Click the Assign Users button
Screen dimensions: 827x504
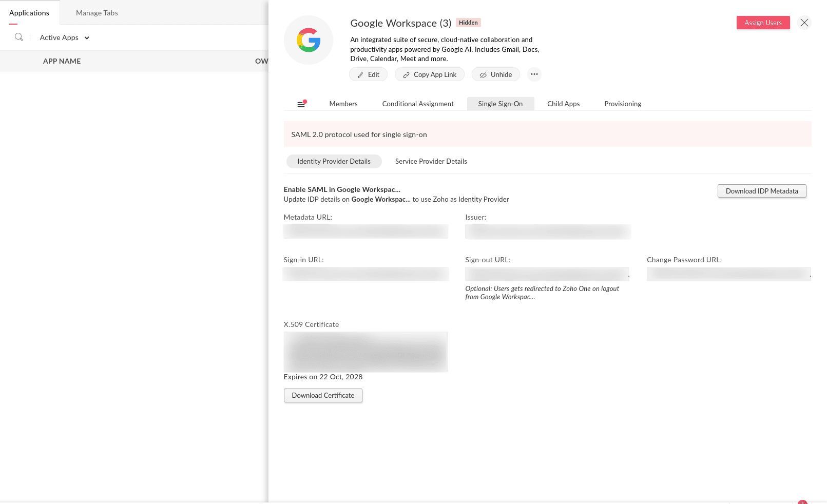click(x=763, y=23)
